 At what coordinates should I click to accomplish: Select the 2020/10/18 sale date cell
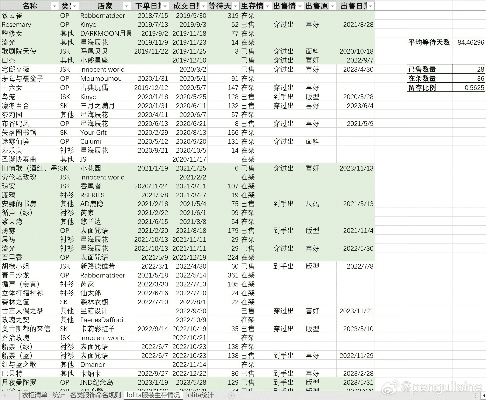click(356, 51)
